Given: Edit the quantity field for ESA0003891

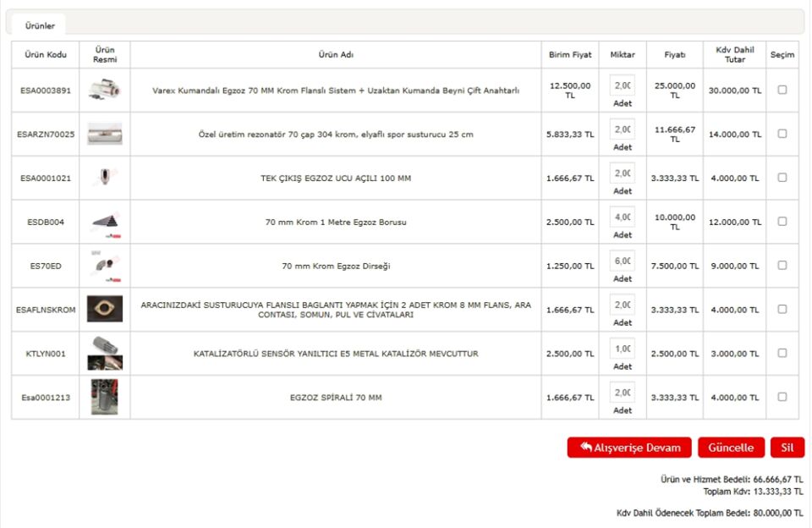Looking at the screenshot, I should 622,85.
